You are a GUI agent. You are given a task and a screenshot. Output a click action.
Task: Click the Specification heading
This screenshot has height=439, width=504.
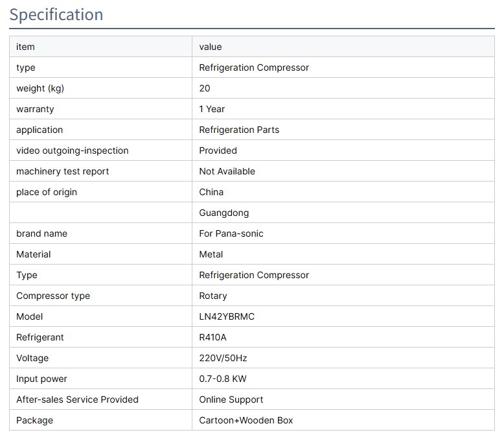click(x=56, y=14)
